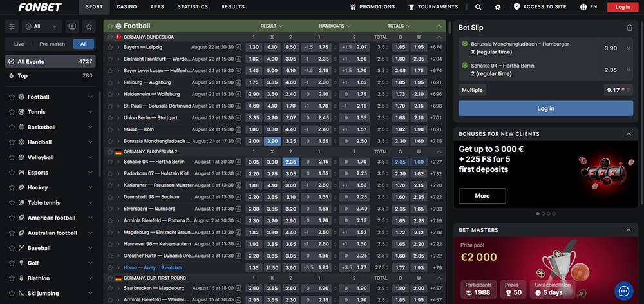Favorite the Bayern — Leipzig match
This screenshot has height=304, width=644.
[110, 47]
